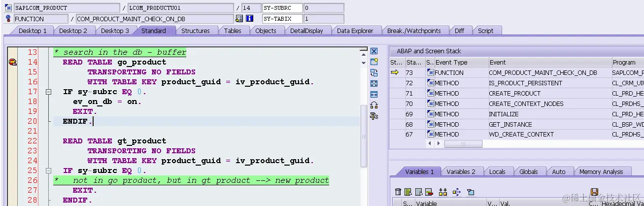Open the Diff tab

459,31
